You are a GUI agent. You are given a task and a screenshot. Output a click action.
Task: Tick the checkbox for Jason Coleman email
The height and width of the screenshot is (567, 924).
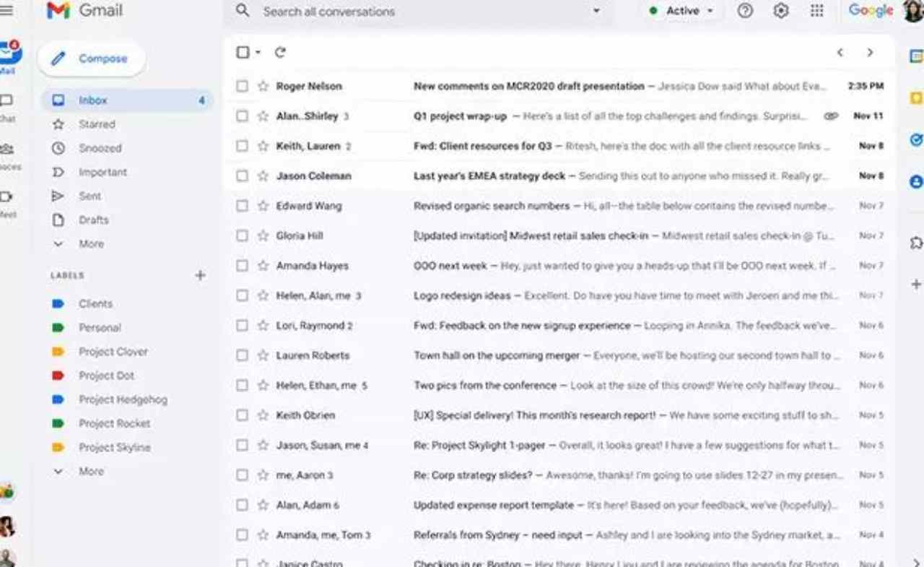(x=243, y=176)
